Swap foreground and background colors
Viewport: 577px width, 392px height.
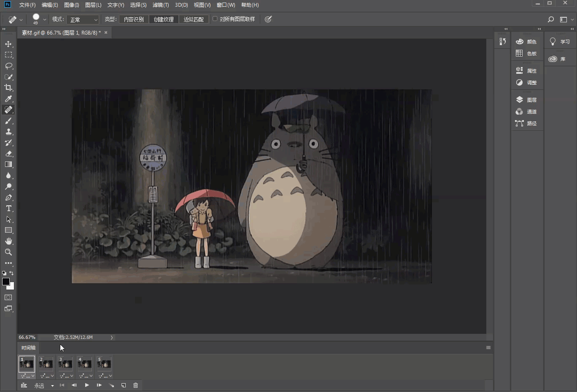coord(11,273)
